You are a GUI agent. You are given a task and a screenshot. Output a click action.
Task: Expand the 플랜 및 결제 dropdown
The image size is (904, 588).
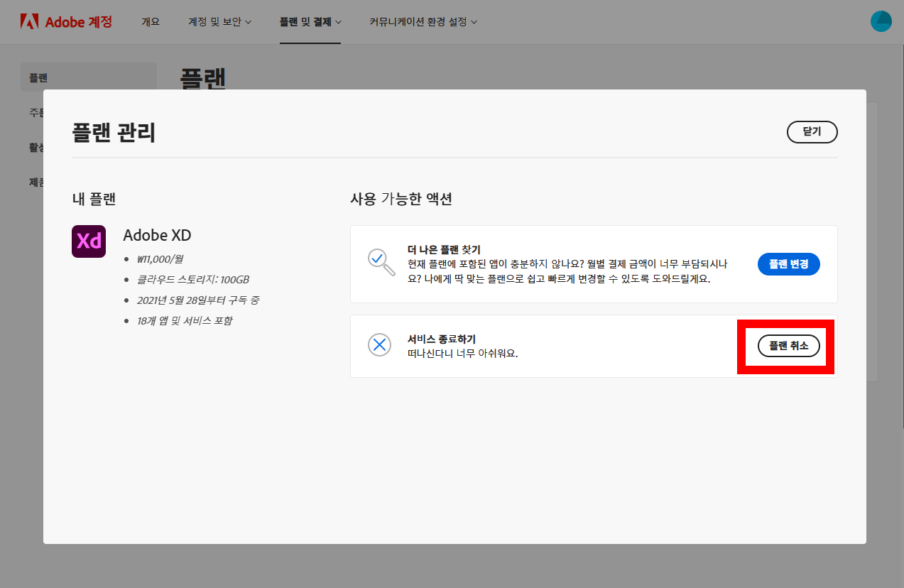(x=310, y=22)
